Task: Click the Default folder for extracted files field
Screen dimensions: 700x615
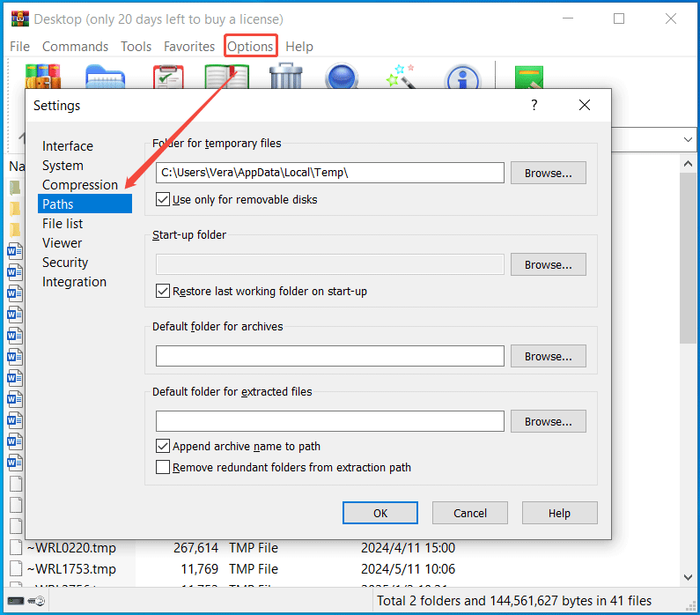Action: 330,421
